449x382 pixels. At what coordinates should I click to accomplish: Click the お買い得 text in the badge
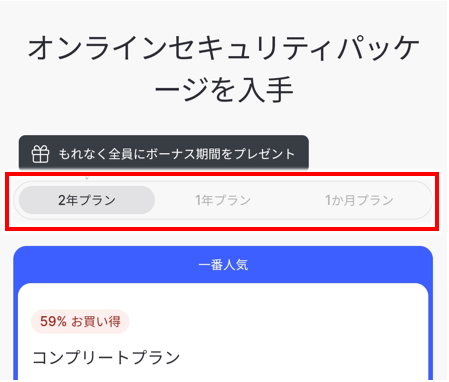[x=96, y=321]
